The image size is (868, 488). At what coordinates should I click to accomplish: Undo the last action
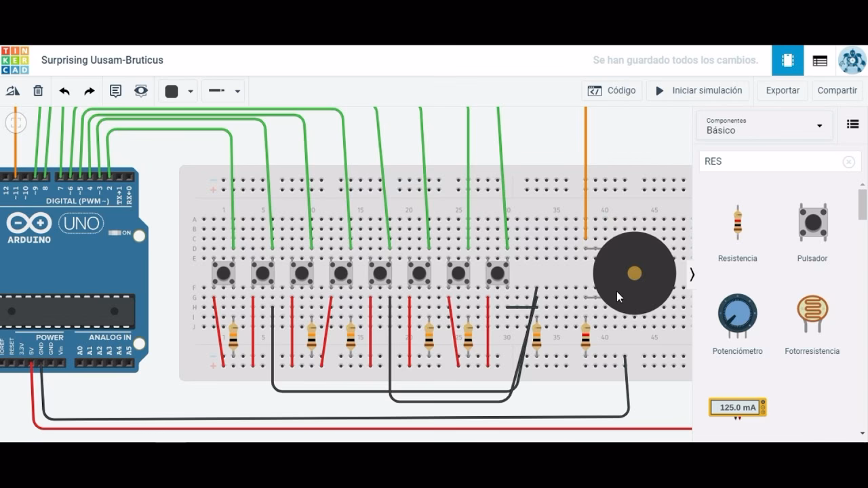click(64, 91)
